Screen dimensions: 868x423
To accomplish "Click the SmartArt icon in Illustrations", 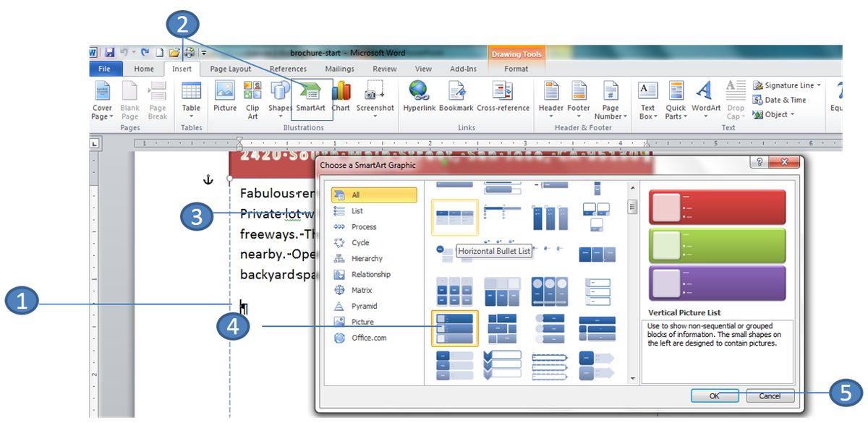I will click(x=311, y=98).
